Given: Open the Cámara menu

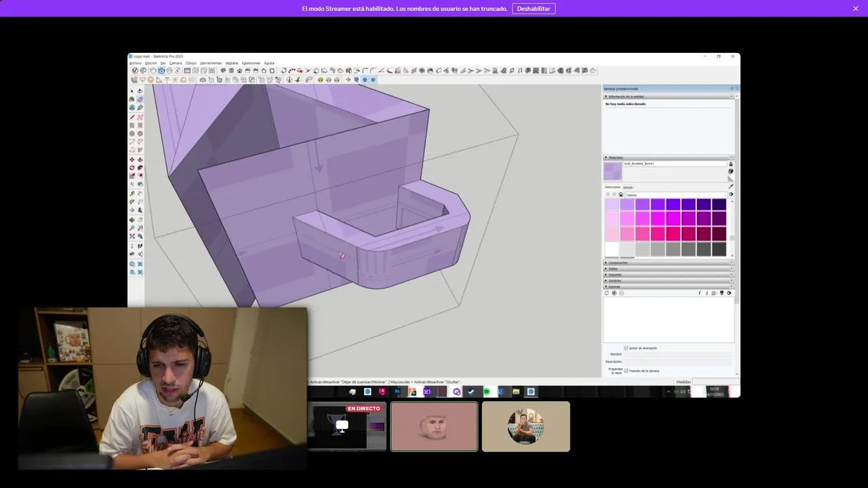Looking at the screenshot, I should (176, 63).
